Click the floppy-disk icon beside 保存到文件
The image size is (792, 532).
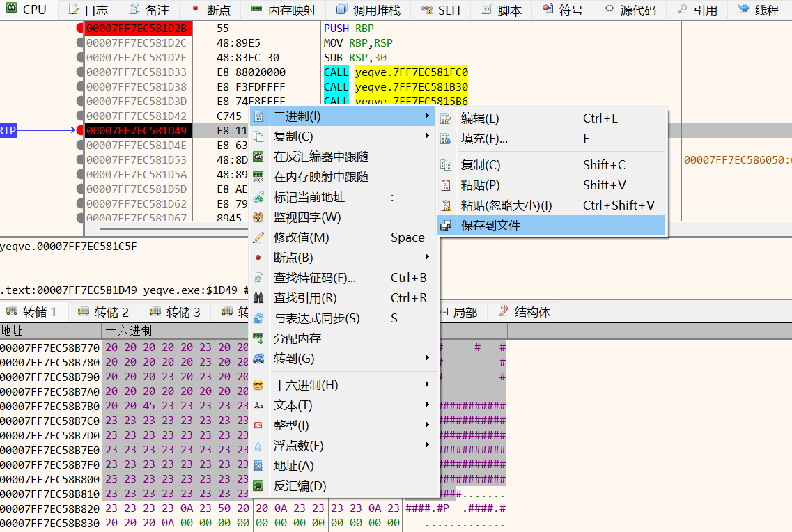pyautogui.click(x=447, y=226)
